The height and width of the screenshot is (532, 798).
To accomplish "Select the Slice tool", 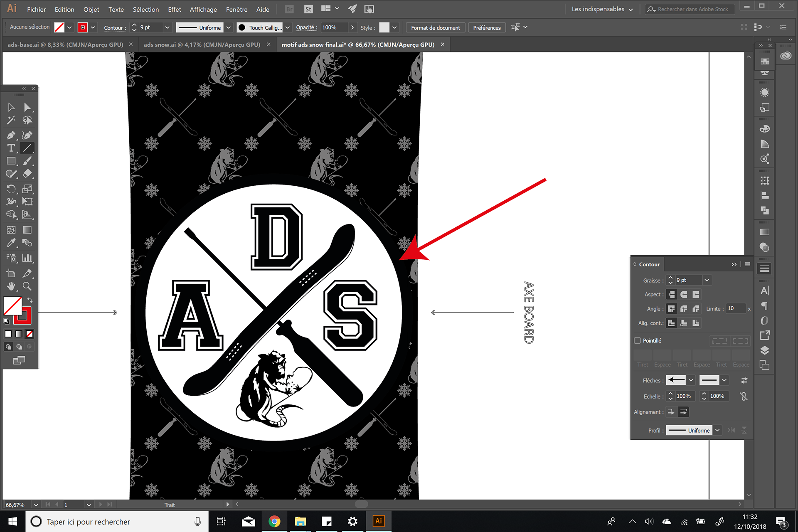I will coord(27,273).
